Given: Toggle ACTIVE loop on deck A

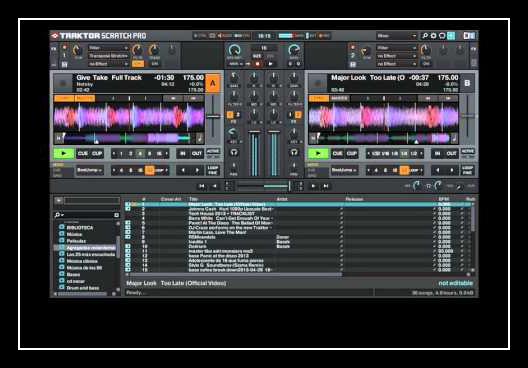Looking at the screenshot, I should click(212, 152).
